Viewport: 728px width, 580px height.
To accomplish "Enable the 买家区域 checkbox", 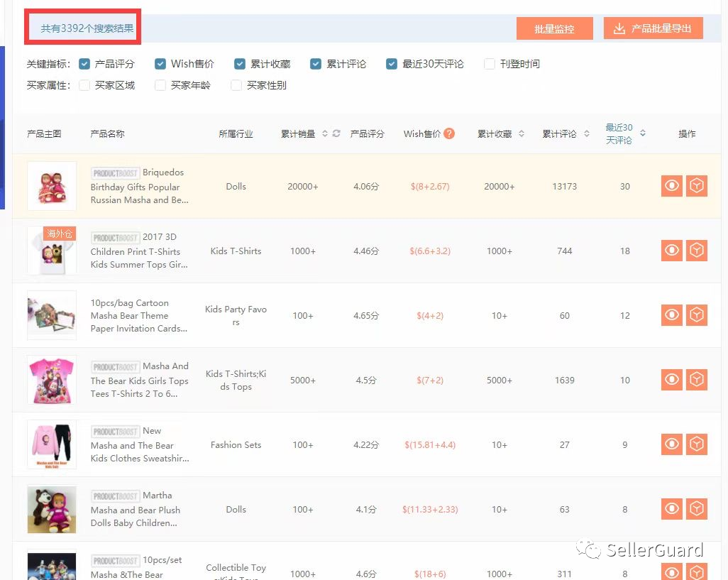I will tap(84, 85).
